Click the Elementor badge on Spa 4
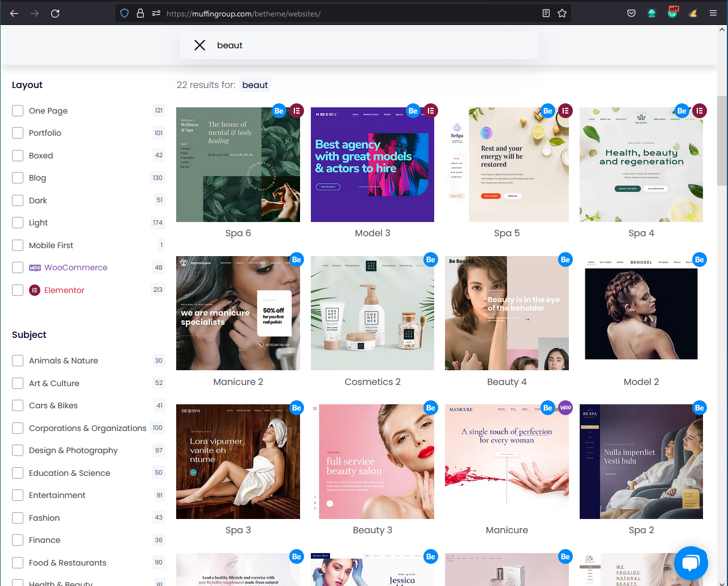Screen dimensions: 728x586 point(700,111)
